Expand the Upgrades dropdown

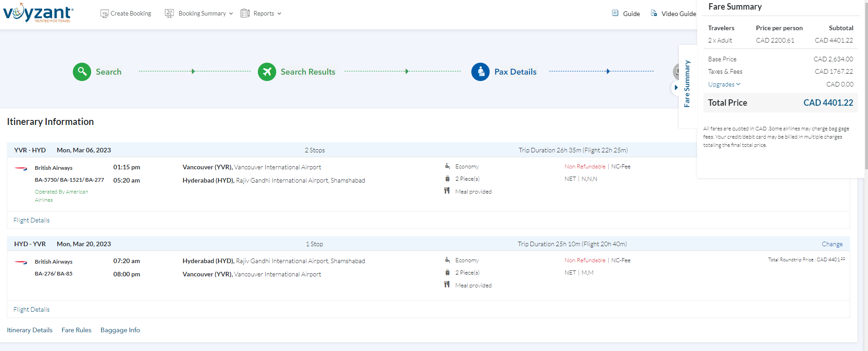click(724, 84)
